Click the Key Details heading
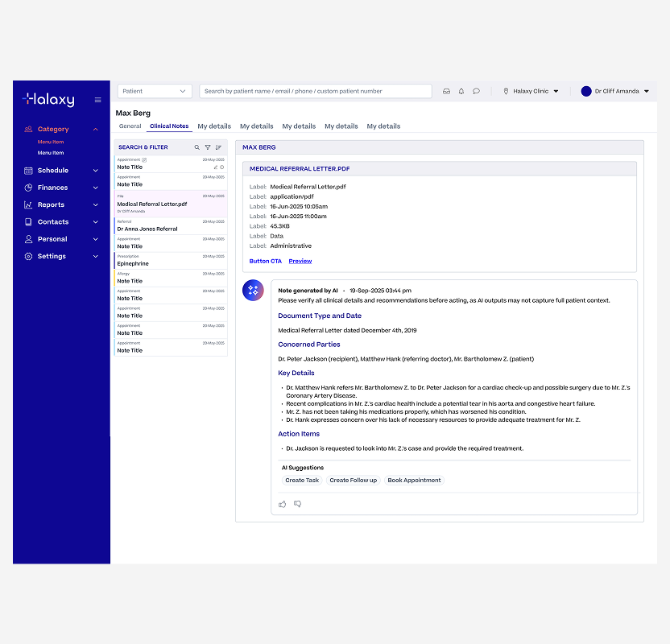Image resolution: width=670 pixels, height=644 pixels. (296, 374)
